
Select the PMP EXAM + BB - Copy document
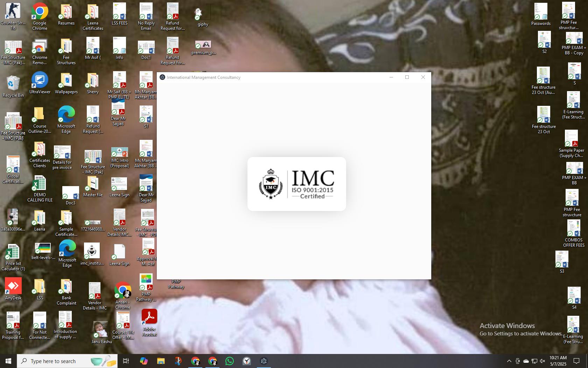click(x=574, y=43)
